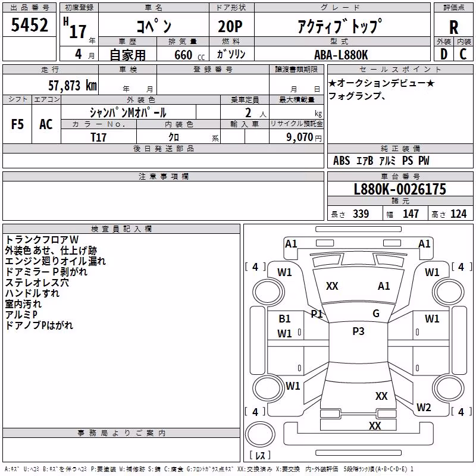Click the interior grade C
476x476 pixels.
(x=463, y=54)
